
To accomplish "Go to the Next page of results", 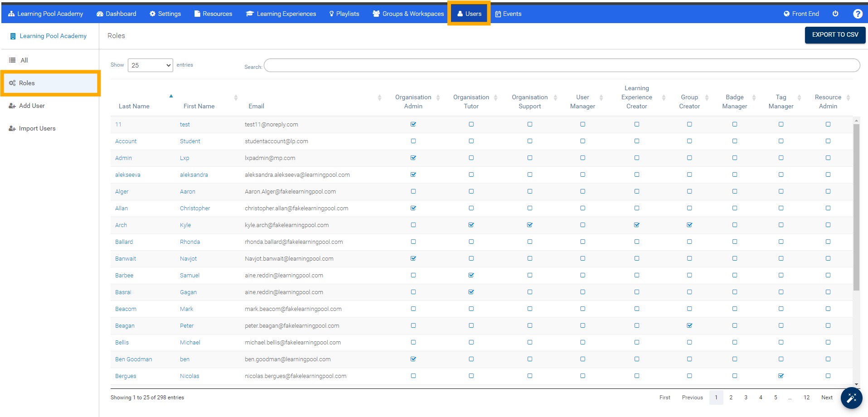I will [827, 398].
